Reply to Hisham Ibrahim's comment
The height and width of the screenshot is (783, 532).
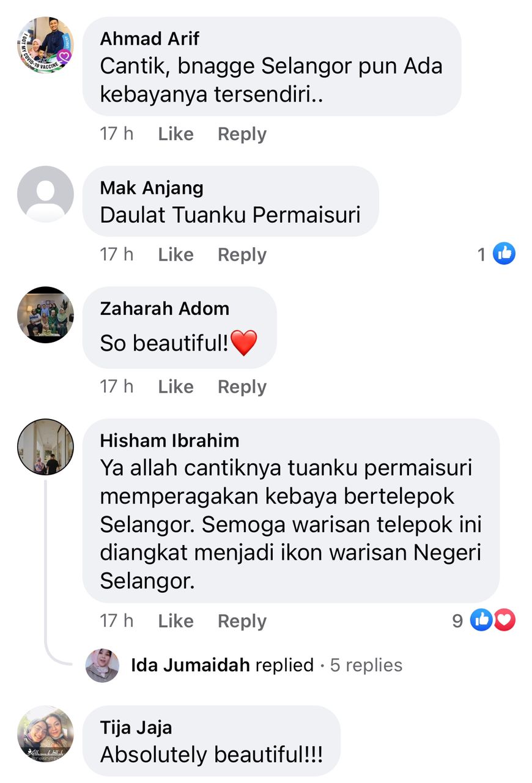click(242, 622)
